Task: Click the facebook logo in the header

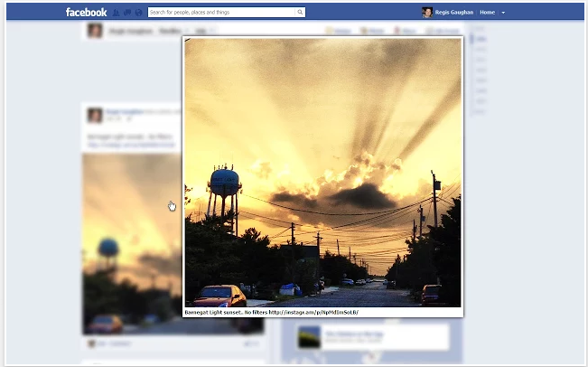Action: pyautogui.click(x=86, y=13)
